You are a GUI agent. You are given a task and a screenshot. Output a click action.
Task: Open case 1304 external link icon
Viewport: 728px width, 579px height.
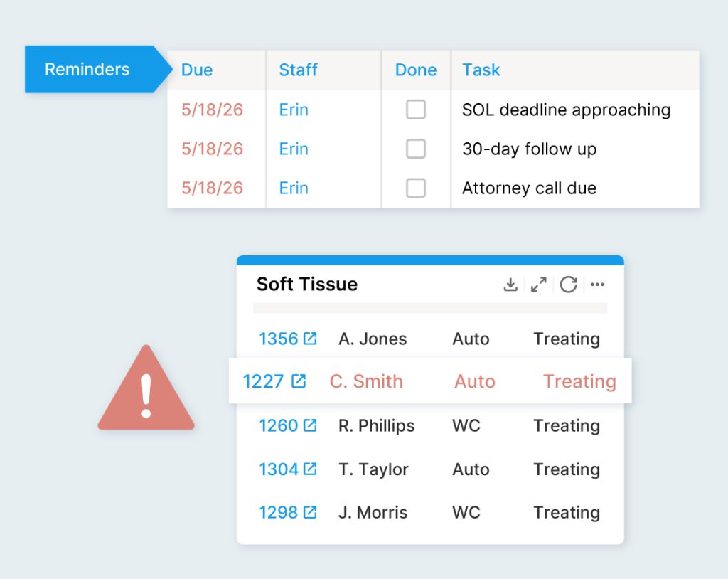pos(310,469)
